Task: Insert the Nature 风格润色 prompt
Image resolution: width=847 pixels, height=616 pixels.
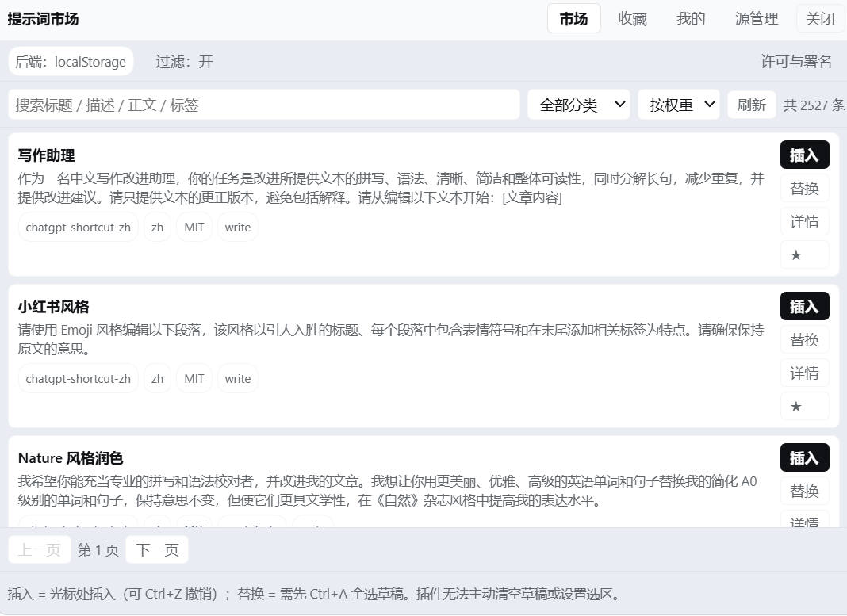Action: point(804,457)
